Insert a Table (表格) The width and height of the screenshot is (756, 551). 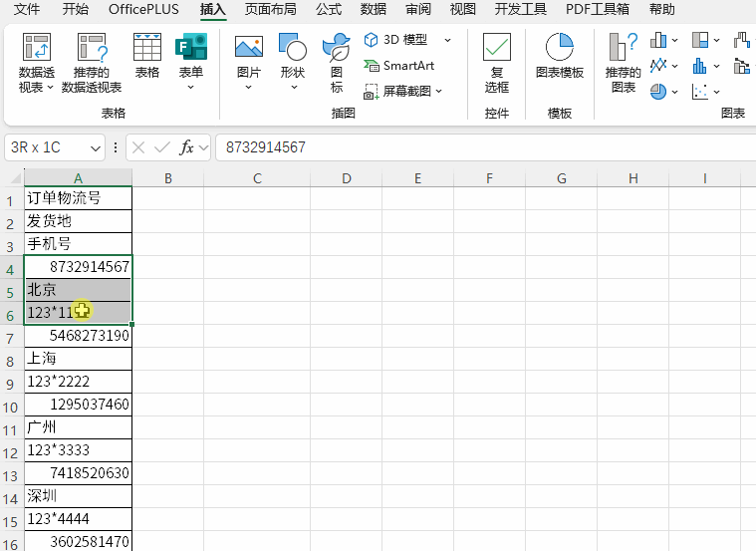(147, 58)
